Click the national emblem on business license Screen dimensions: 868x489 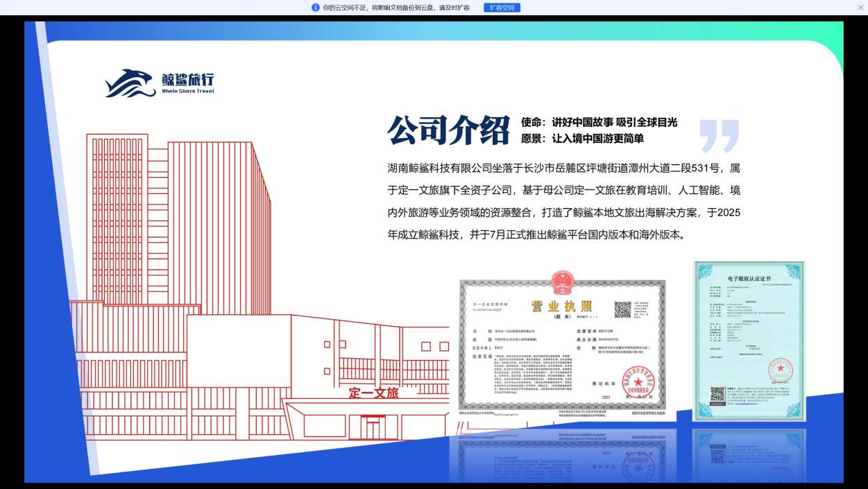(562, 282)
